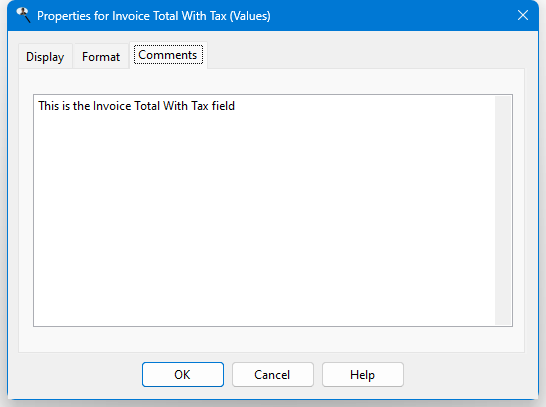Click the word "the" in the comment
Image resolution: width=546 pixels, height=407 pixels.
pos(81,106)
